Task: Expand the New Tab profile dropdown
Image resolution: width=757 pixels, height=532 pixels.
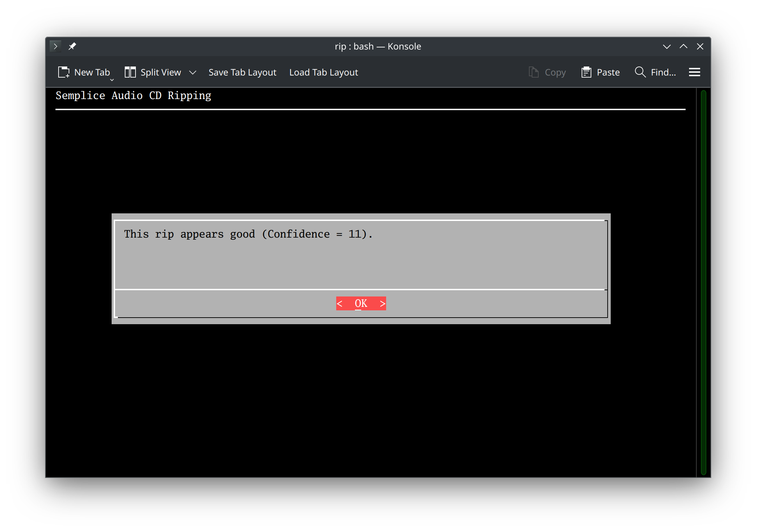Action: tap(111, 80)
